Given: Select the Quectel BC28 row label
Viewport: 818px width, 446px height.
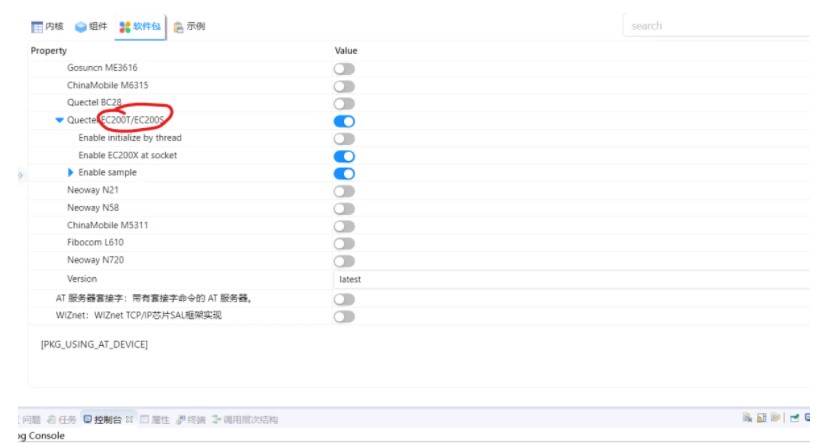Looking at the screenshot, I should (94, 102).
